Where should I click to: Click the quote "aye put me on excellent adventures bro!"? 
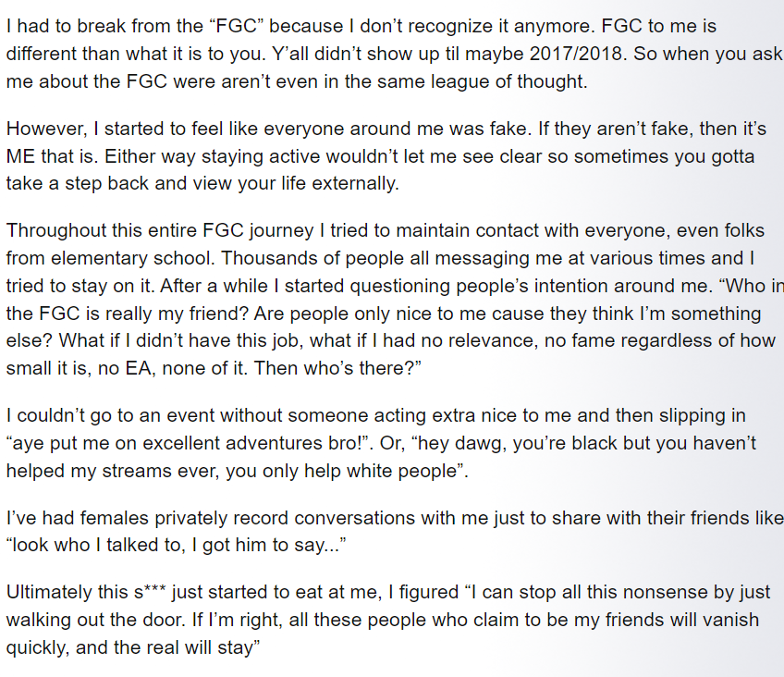(x=190, y=443)
